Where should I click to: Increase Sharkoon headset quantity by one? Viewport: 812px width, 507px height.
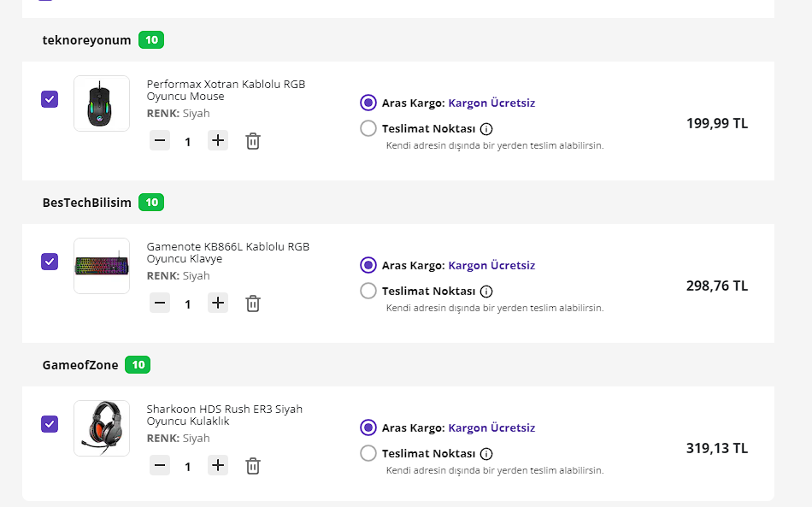(219, 465)
